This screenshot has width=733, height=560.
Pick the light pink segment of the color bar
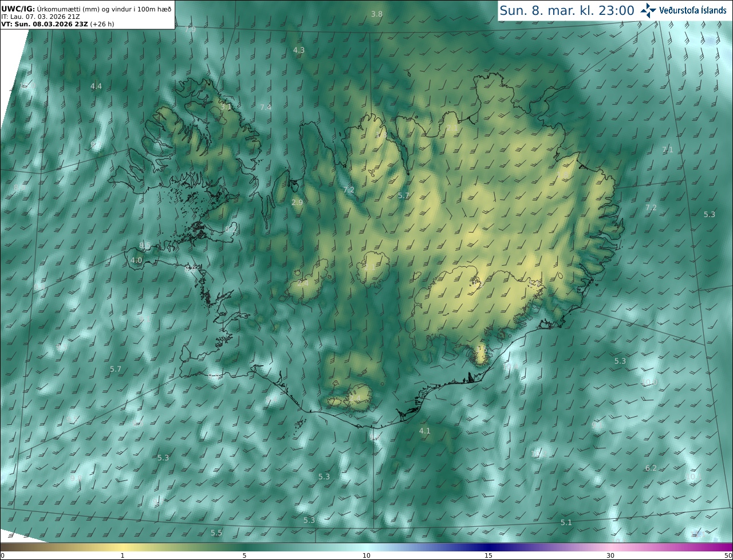click(x=610, y=547)
